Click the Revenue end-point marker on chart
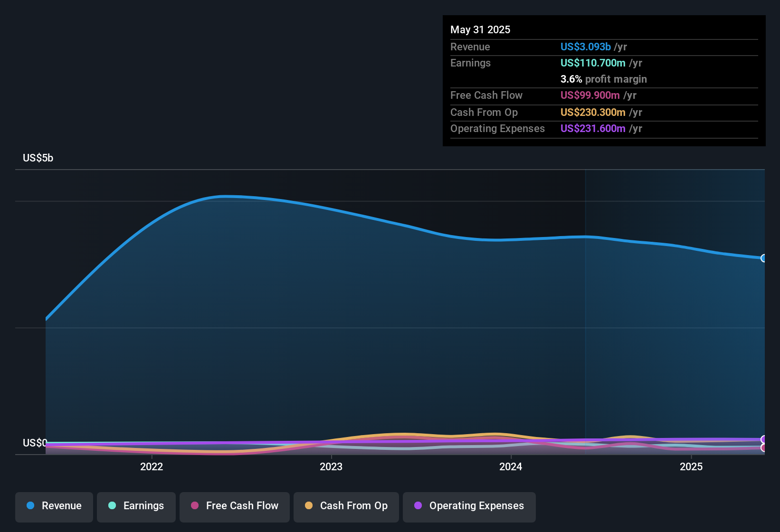780x532 pixels. click(764, 258)
